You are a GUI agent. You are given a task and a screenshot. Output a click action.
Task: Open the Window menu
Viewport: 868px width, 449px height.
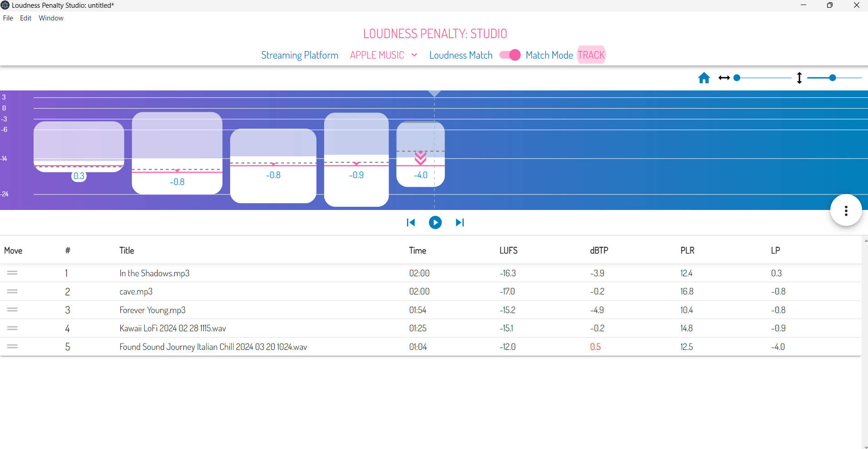pyautogui.click(x=51, y=18)
